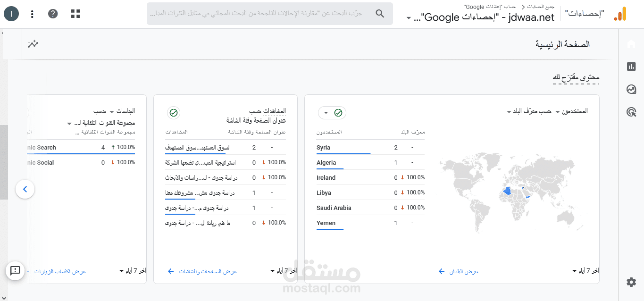Open the view countries report link
Image resolution: width=644 pixels, height=301 pixels.
[458, 272]
